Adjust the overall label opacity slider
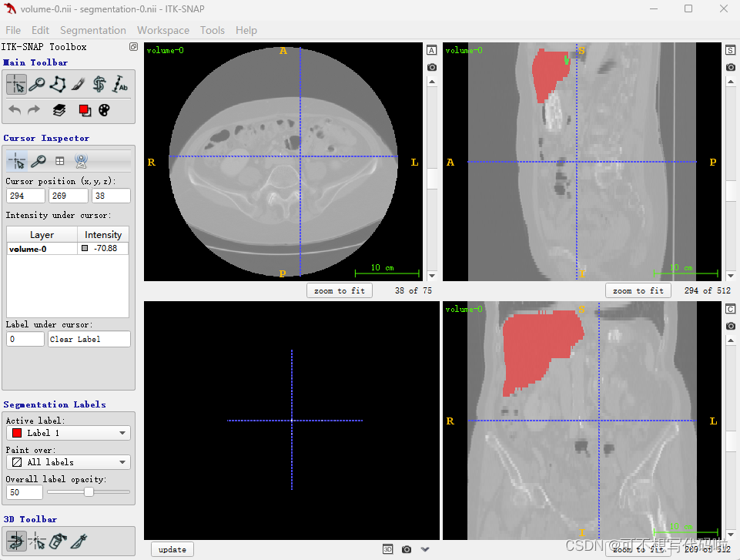 (x=89, y=492)
